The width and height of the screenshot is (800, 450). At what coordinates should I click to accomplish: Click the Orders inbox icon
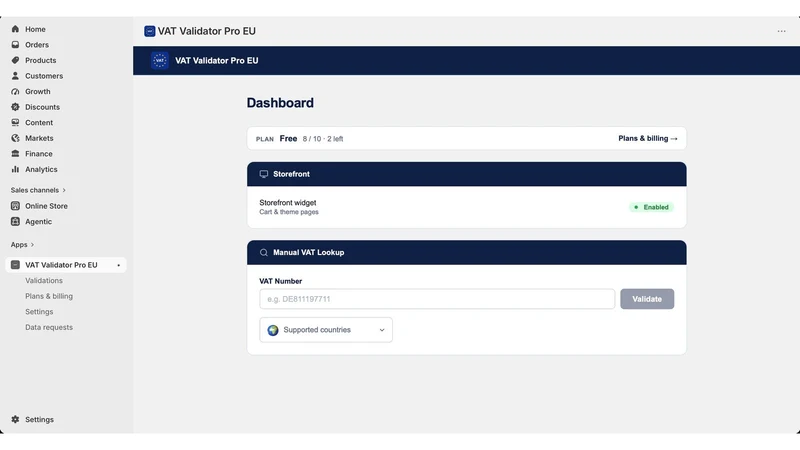click(15, 45)
